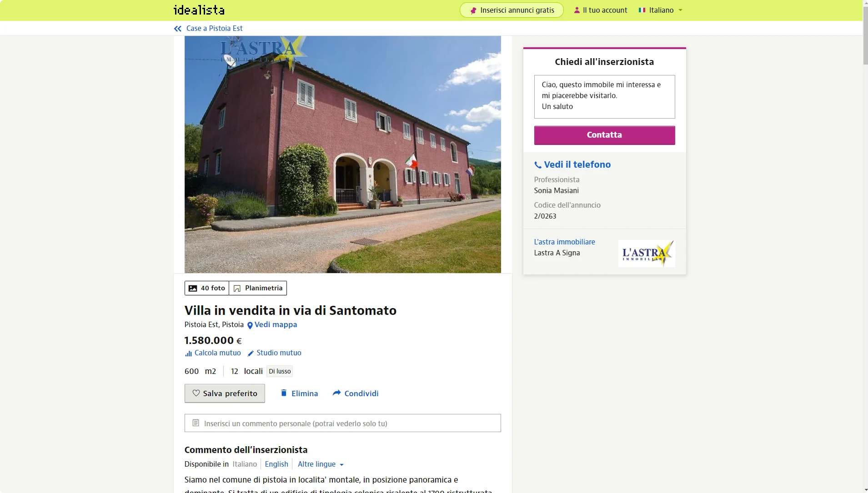This screenshot has height=493, width=868.
Task: Open the 40 foto gallery tab
Action: coord(207,288)
